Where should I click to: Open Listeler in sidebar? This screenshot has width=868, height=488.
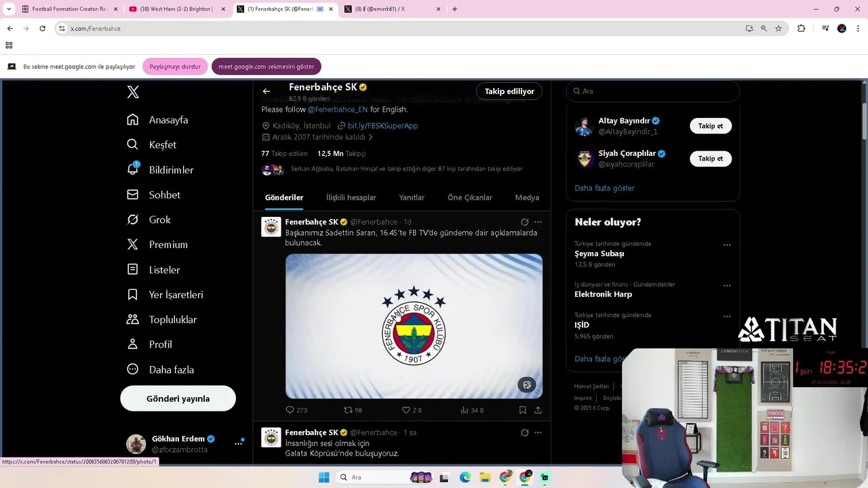coord(153,270)
